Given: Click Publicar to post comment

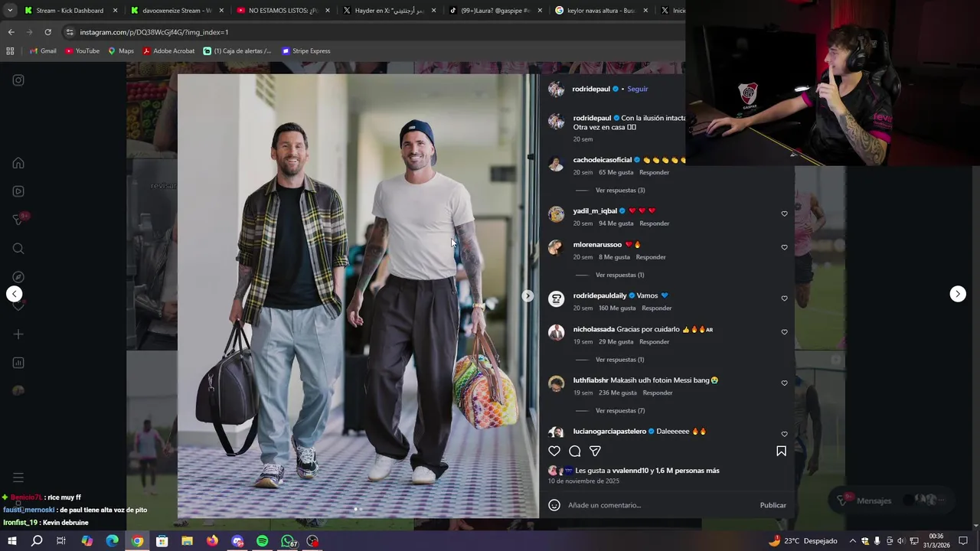Looking at the screenshot, I should click(x=773, y=505).
